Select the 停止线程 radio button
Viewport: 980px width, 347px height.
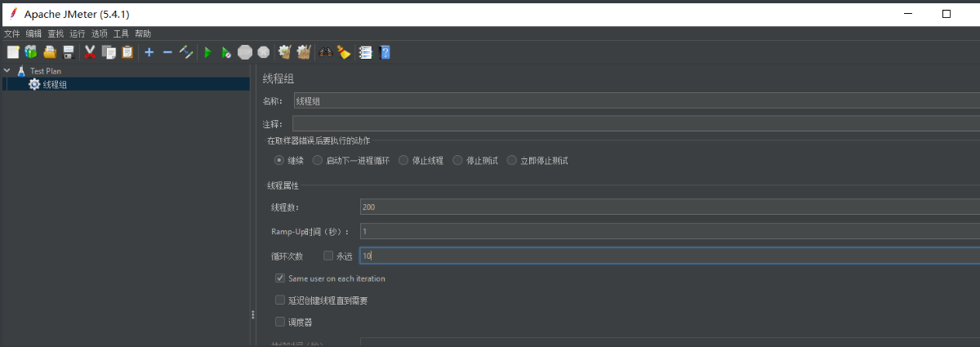click(403, 161)
